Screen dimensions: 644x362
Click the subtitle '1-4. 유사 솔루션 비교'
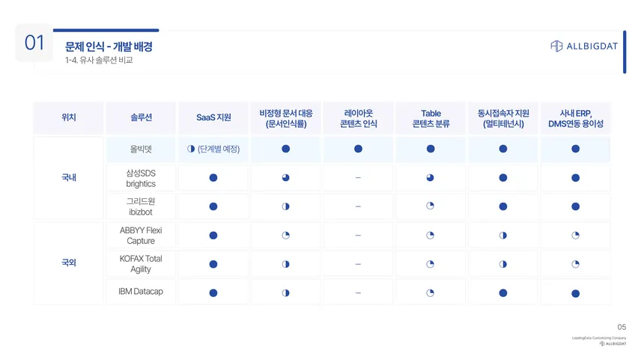point(99,60)
